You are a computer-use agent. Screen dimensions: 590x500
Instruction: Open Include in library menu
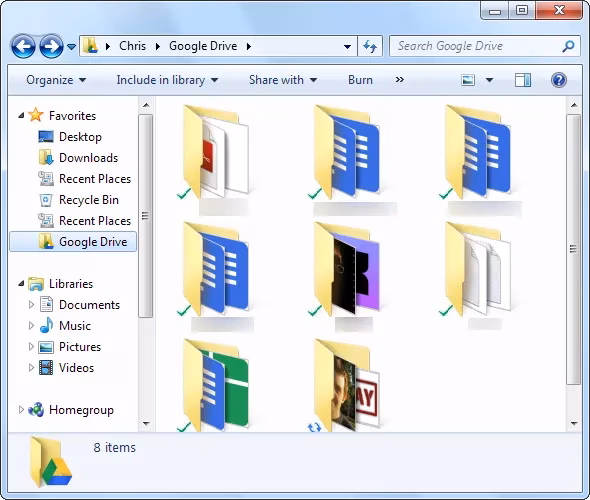(x=167, y=80)
